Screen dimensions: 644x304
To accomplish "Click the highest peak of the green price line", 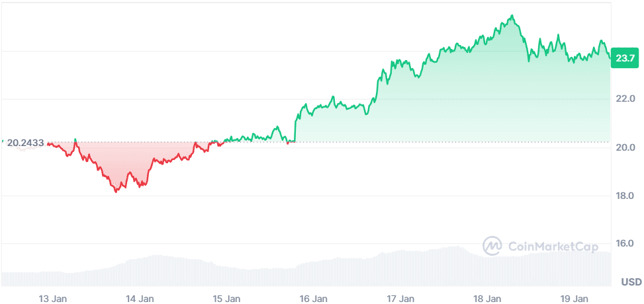I will 512,15.
